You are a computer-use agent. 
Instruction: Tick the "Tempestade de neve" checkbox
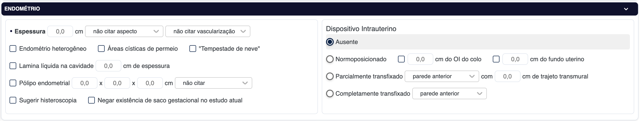pyautogui.click(x=193, y=49)
